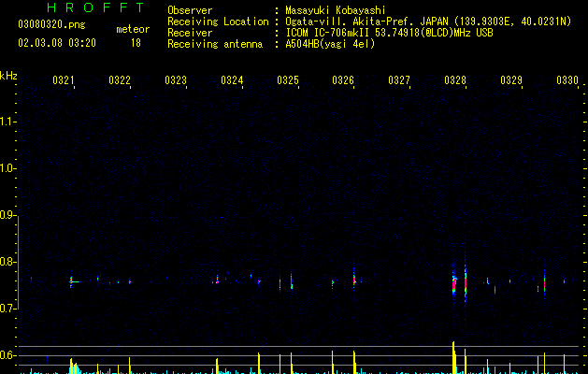Click the Receiving antenna label
This screenshot has height=374, width=588.
(x=215, y=44)
